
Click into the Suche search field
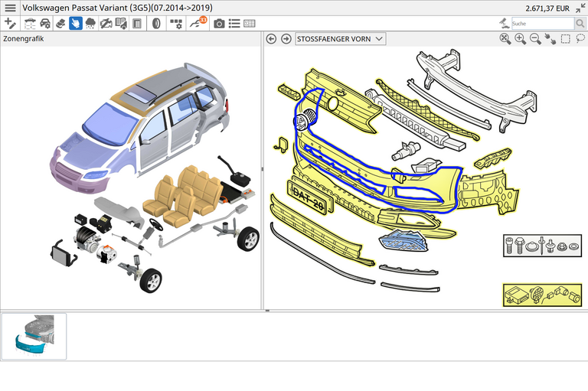coord(543,24)
